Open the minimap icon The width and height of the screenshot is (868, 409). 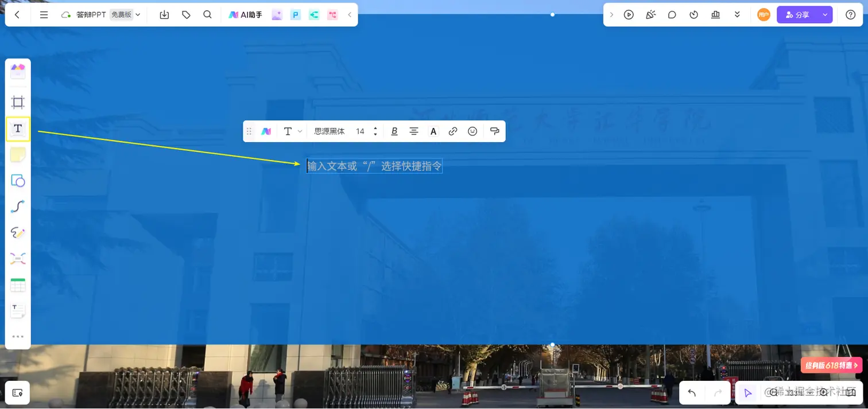[850, 392]
